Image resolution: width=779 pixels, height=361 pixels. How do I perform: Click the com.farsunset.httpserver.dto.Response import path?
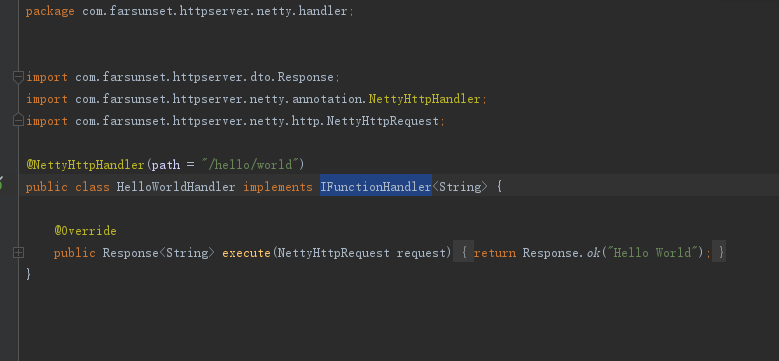[x=204, y=77]
